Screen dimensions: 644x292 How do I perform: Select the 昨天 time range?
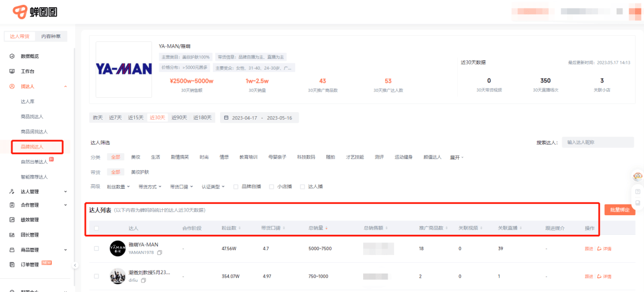(x=97, y=117)
